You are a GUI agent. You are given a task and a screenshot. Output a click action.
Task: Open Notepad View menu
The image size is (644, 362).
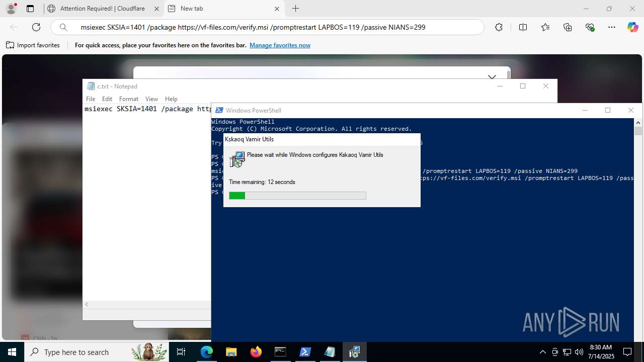point(151,99)
